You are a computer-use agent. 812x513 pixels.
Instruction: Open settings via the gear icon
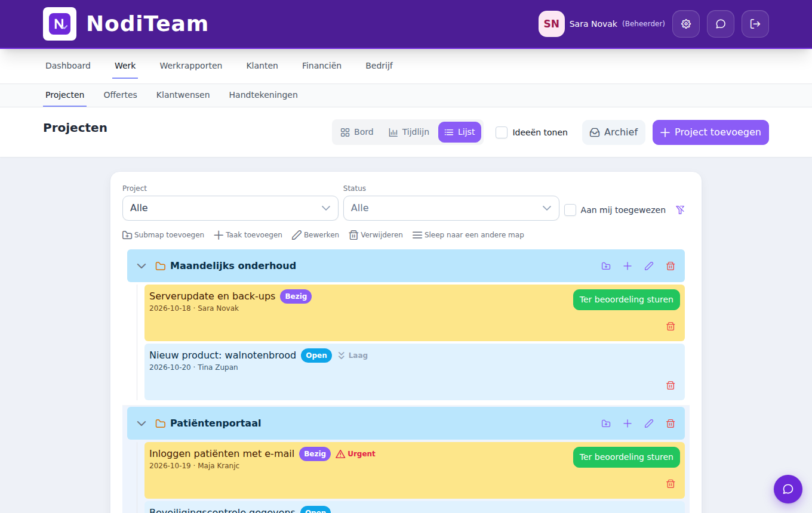(x=686, y=24)
